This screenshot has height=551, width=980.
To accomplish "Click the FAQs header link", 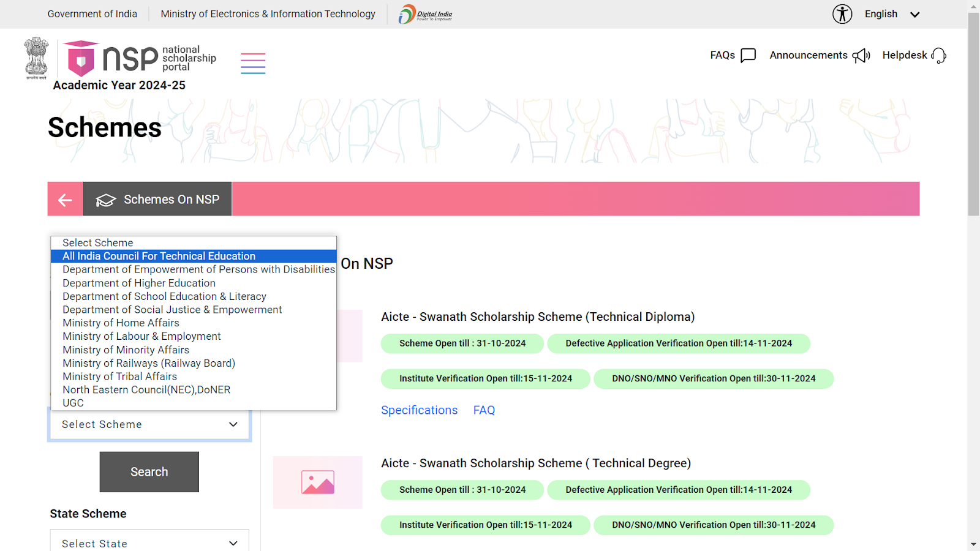I will click(723, 55).
